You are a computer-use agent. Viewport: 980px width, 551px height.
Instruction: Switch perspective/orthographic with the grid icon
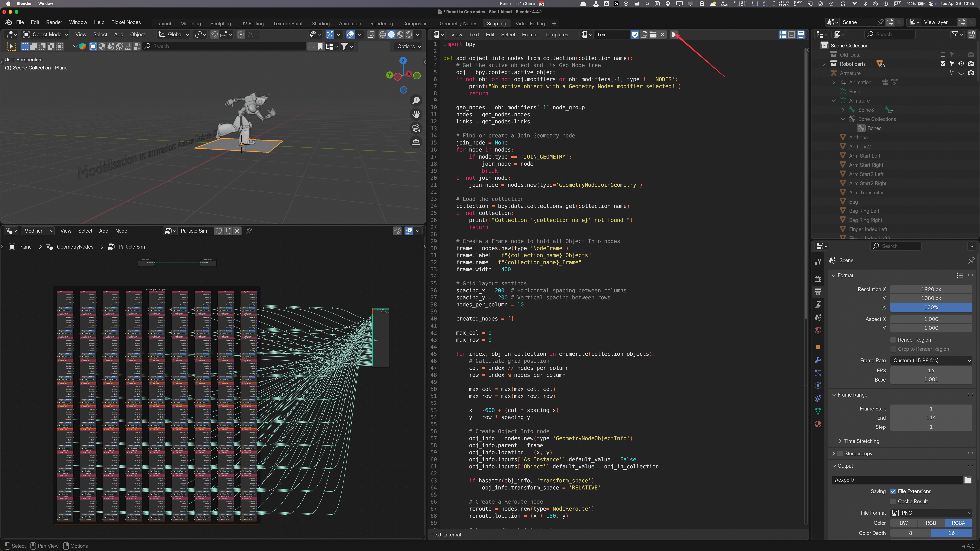pos(416,142)
